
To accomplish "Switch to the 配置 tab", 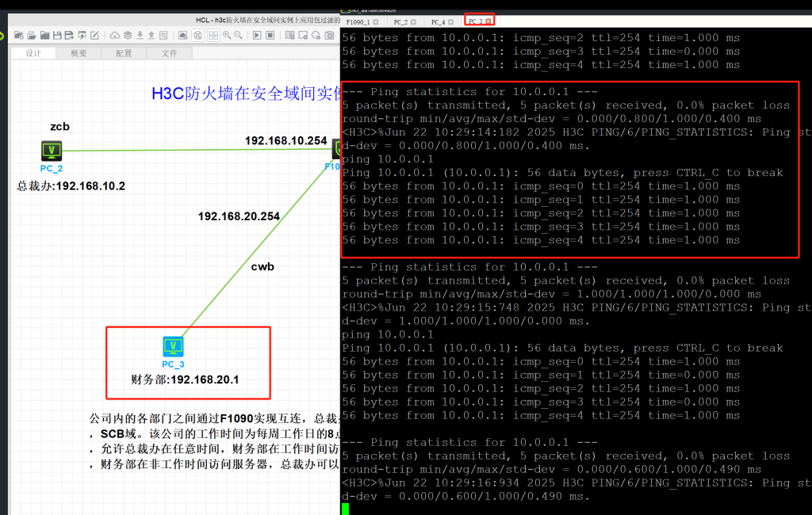I will [x=124, y=53].
